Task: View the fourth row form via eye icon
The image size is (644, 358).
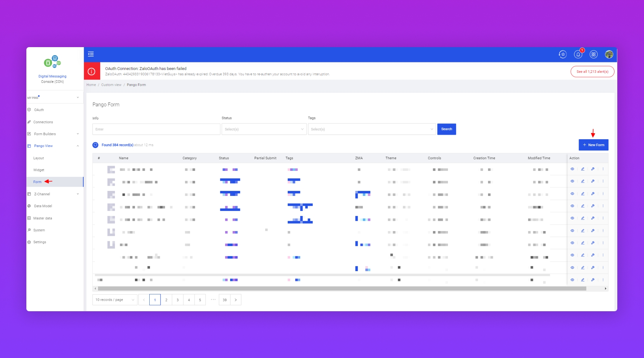Action: 572,206
